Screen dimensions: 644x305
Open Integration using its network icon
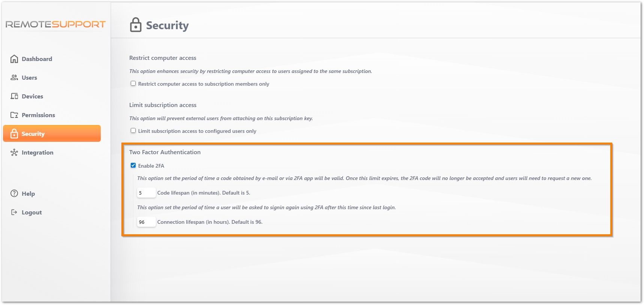[x=14, y=152]
